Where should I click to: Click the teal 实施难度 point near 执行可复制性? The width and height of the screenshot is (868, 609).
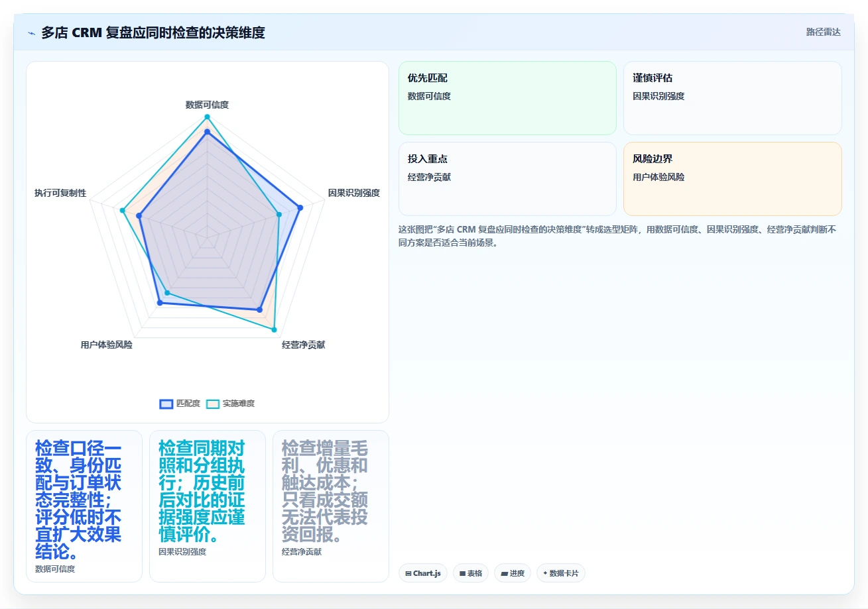tap(123, 210)
